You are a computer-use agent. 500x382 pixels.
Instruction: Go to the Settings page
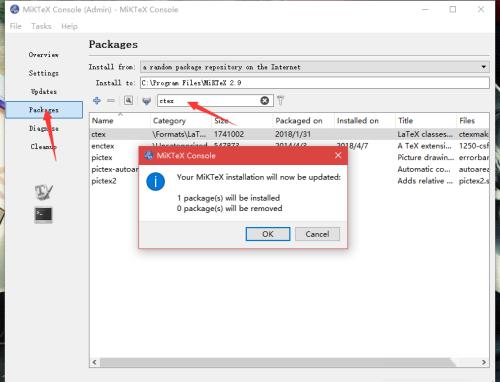coord(44,73)
